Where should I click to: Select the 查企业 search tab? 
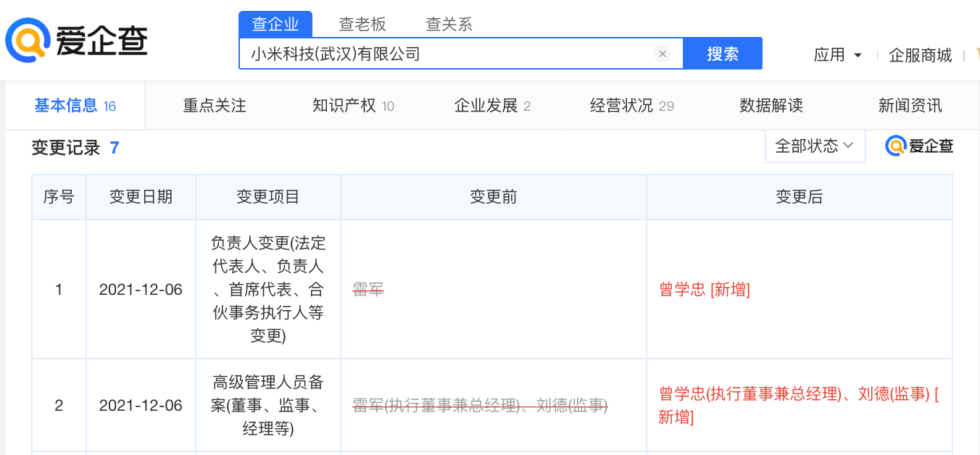point(275,24)
